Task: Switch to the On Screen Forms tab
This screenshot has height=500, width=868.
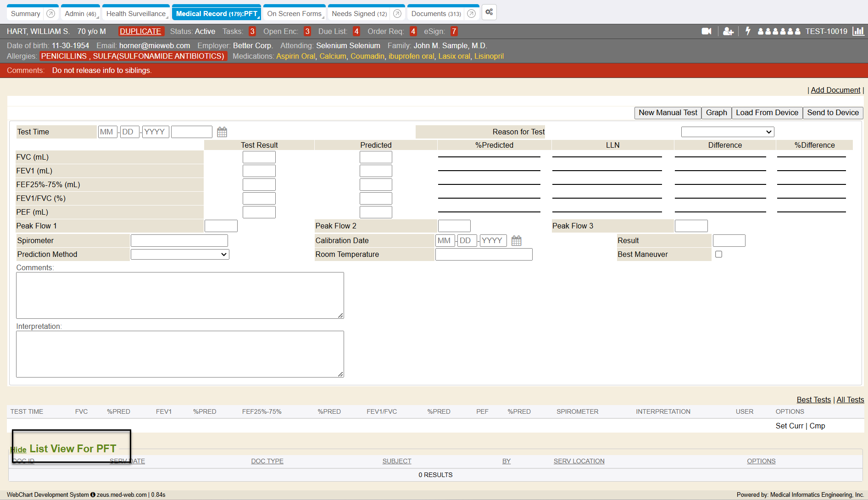Action: (294, 14)
